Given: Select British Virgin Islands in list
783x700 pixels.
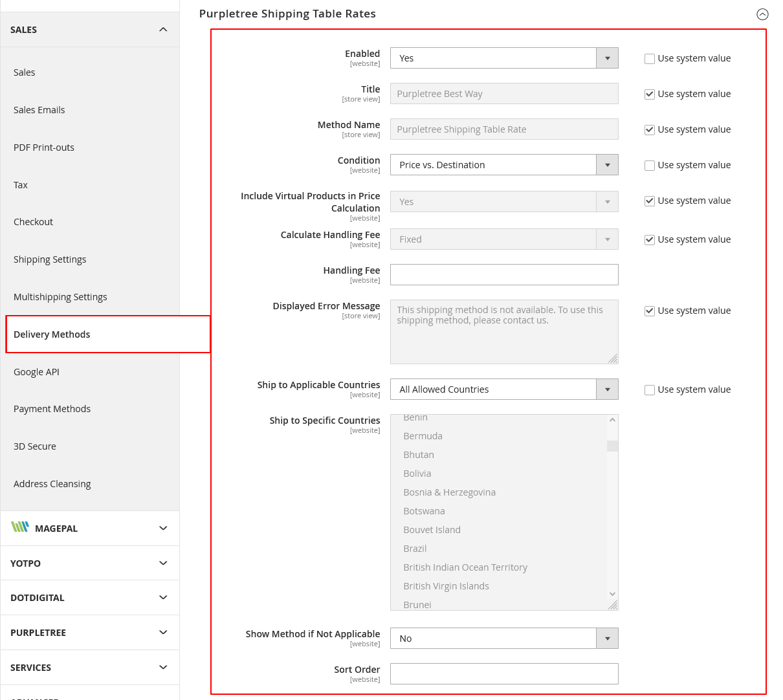Looking at the screenshot, I should 447,586.
